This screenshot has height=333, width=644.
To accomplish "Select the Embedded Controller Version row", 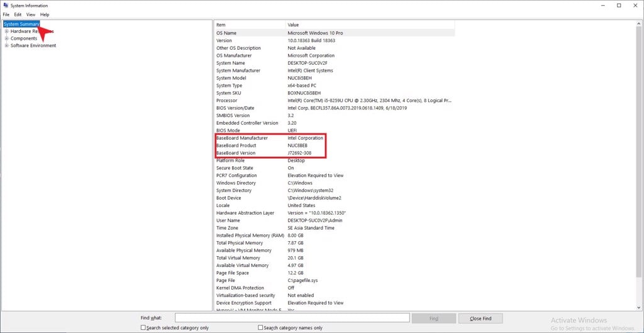I will tap(335, 123).
